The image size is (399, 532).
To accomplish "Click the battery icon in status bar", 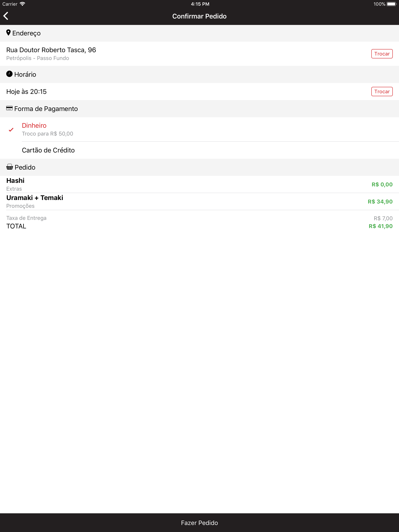I will [x=392, y=4].
